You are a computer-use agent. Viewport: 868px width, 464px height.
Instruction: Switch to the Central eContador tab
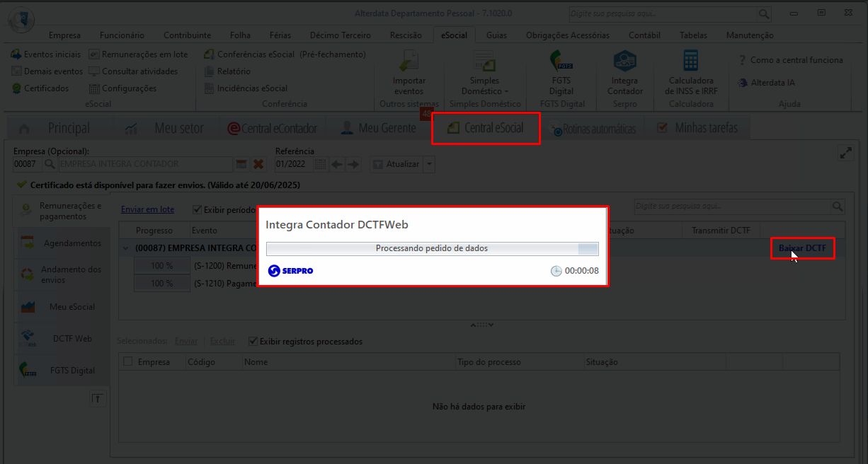[x=273, y=128]
